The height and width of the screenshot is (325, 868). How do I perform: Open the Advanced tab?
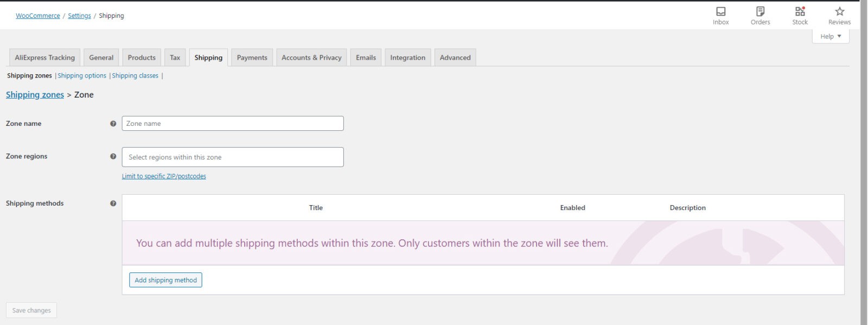coord(455,58)
